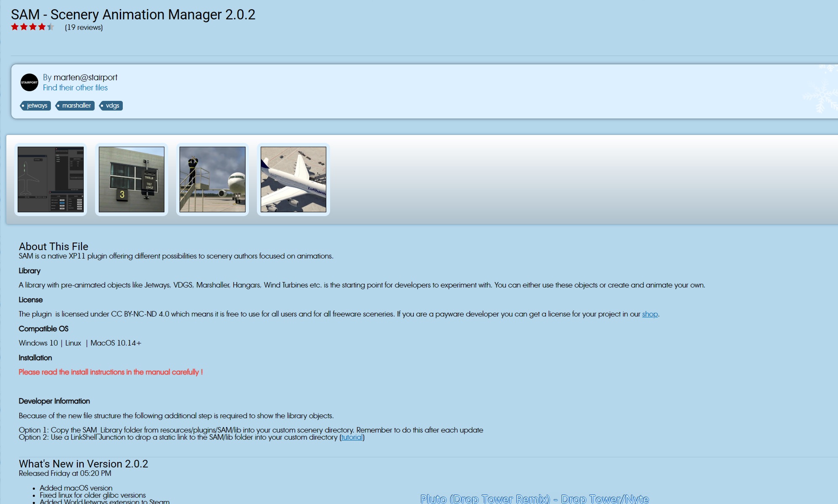Viewport: 838px width, 504px height.
Task: Select the jetways tag
Action: point(36,106)
